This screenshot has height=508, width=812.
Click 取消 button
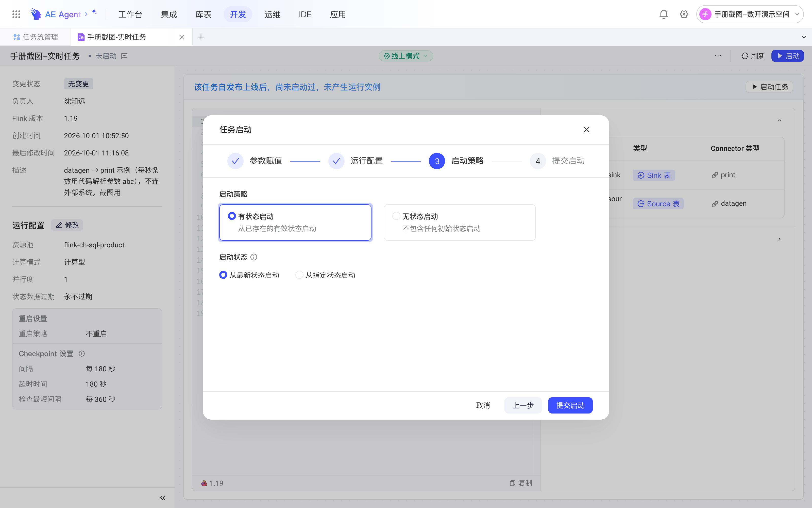coord(483,405)
